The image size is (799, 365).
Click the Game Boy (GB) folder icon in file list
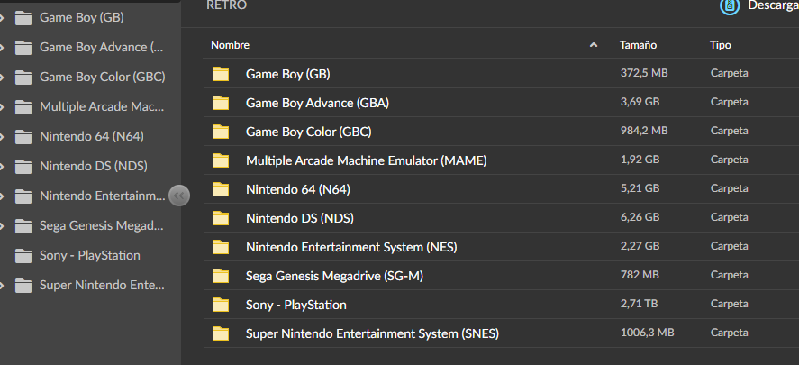click(221, 74)
